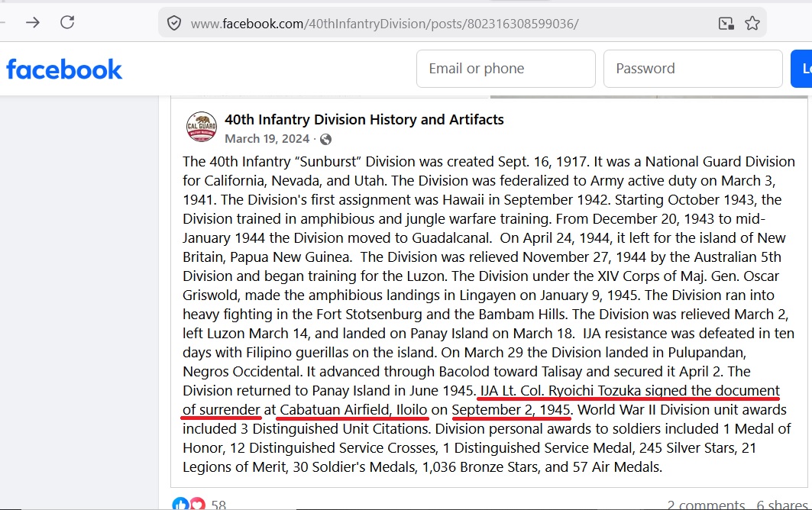Screen dimensions: 812x510
Task: Reload the page with refresh icon
Action: click(67, 22)
